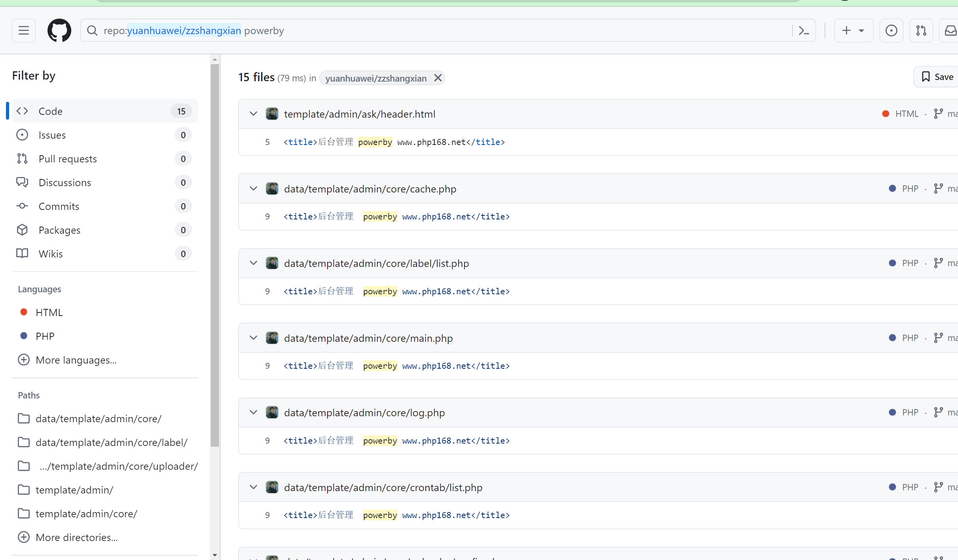
Task: Open data/template/admin/core/crontab/list.php file
Action: (x=383, y=488)
